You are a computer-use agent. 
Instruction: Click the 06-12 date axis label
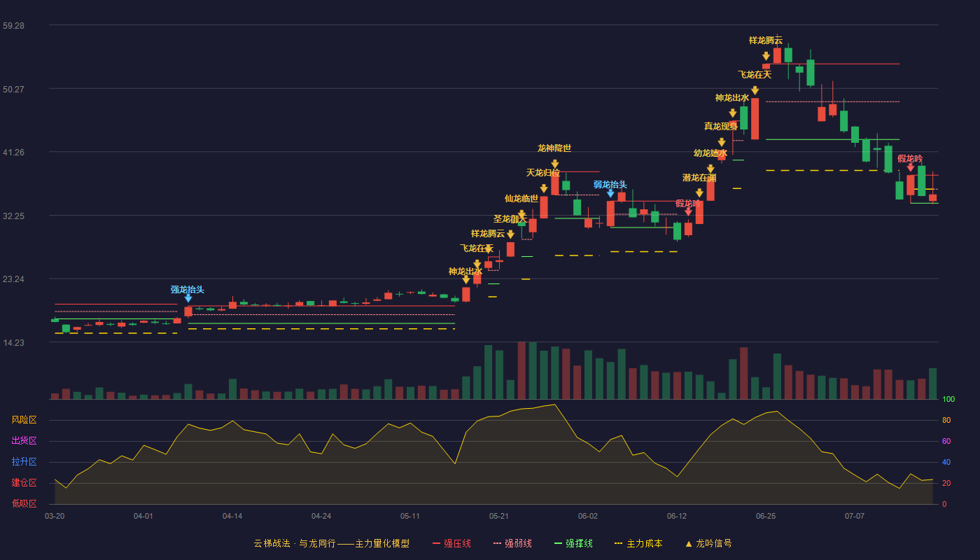pyautogui.click(x=677, y=516)
